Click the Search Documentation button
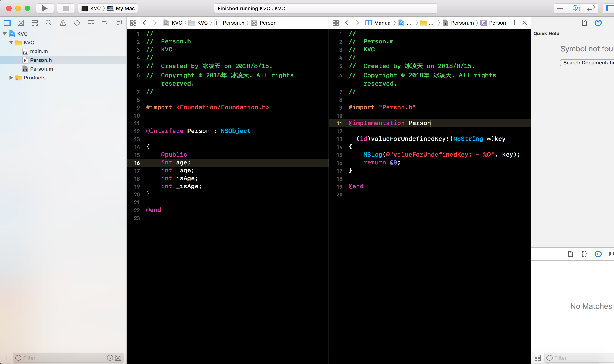This screenshot has width=614, height=364. point(587,63)
